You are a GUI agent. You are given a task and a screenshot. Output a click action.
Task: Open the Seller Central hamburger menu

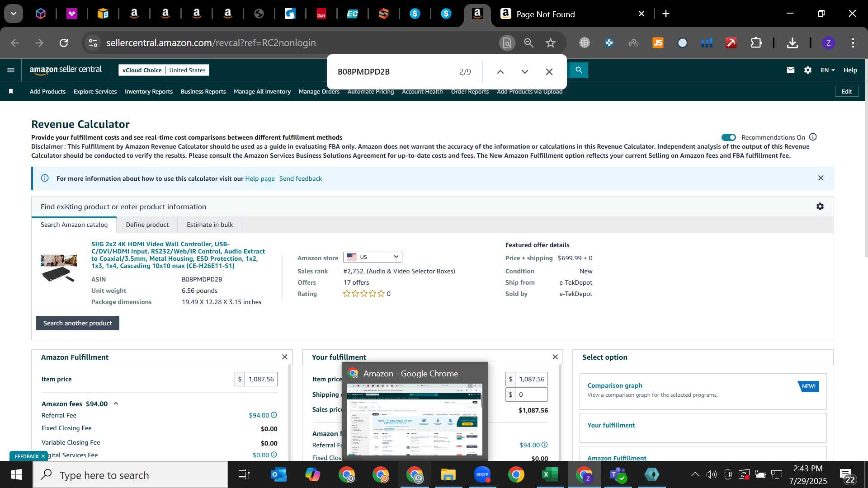pyautogui.click(x=11, y=70)
